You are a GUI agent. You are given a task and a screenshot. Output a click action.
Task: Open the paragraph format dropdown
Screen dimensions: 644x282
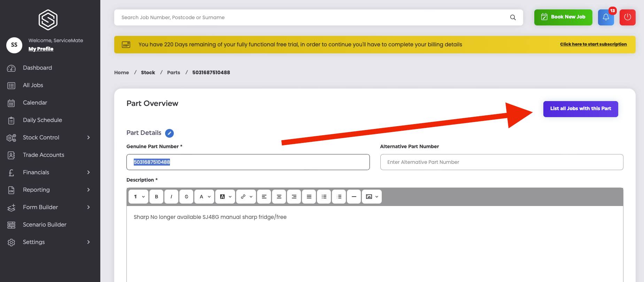[x=139, y=197]
